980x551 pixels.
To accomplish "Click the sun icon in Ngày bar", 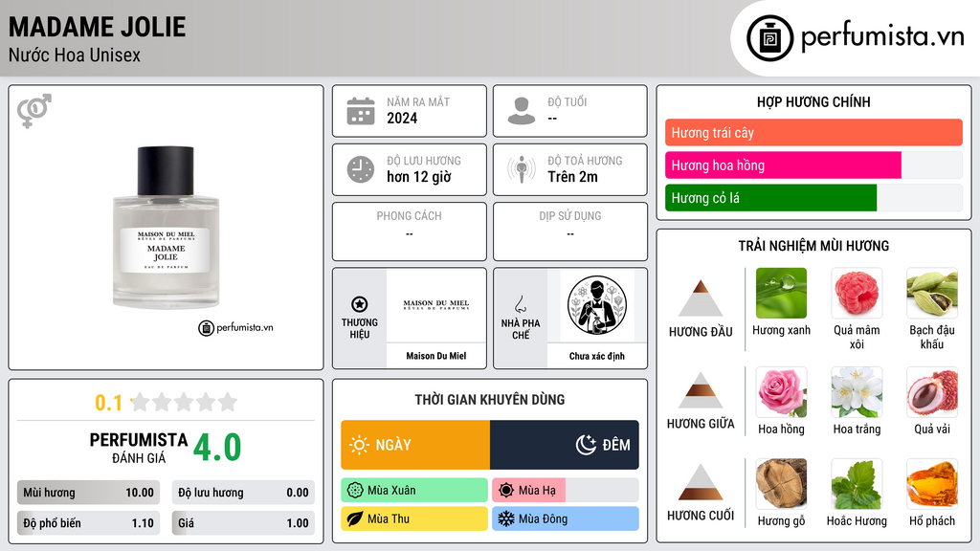I will click(359, 445).
